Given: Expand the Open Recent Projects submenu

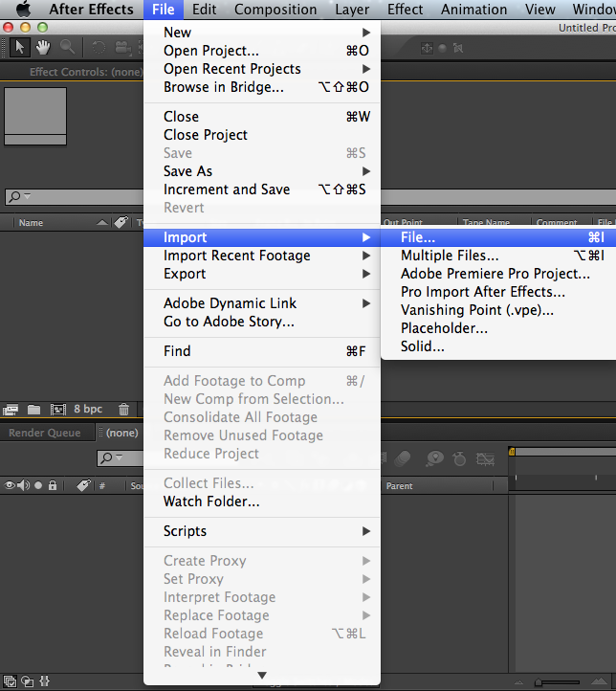Looking at the screenshot, I should coord(262,69).
